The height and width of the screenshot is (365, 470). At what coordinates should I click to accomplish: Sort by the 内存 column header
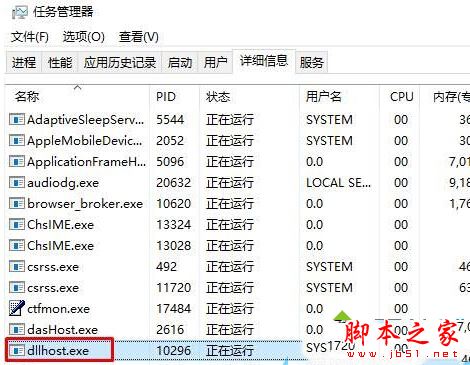(x=445, y=96)
